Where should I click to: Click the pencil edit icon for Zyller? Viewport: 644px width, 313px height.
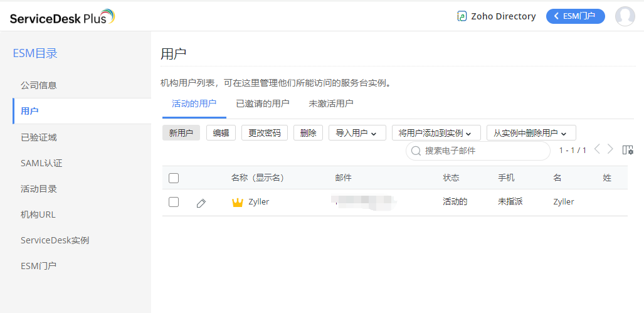point(201,203)
